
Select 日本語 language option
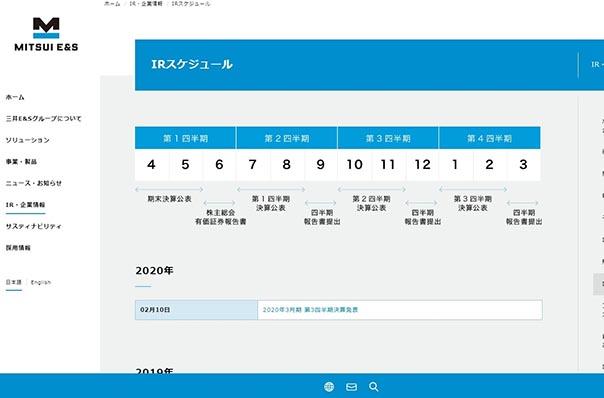13,282
